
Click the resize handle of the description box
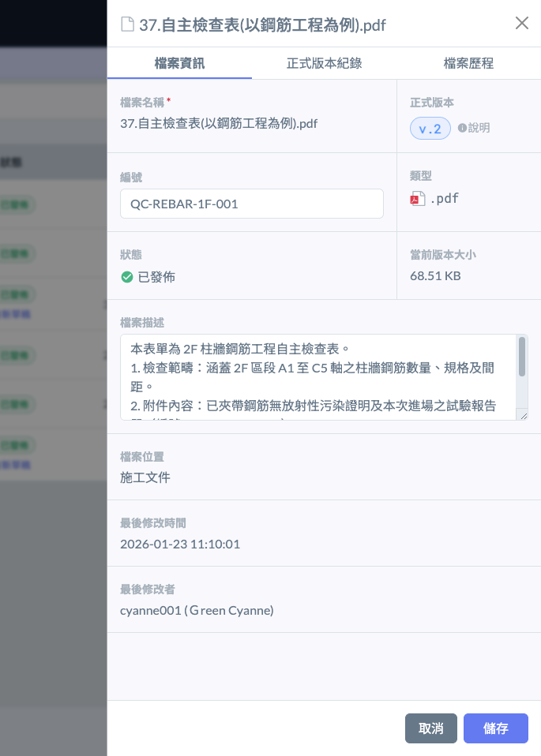[522, 414]
